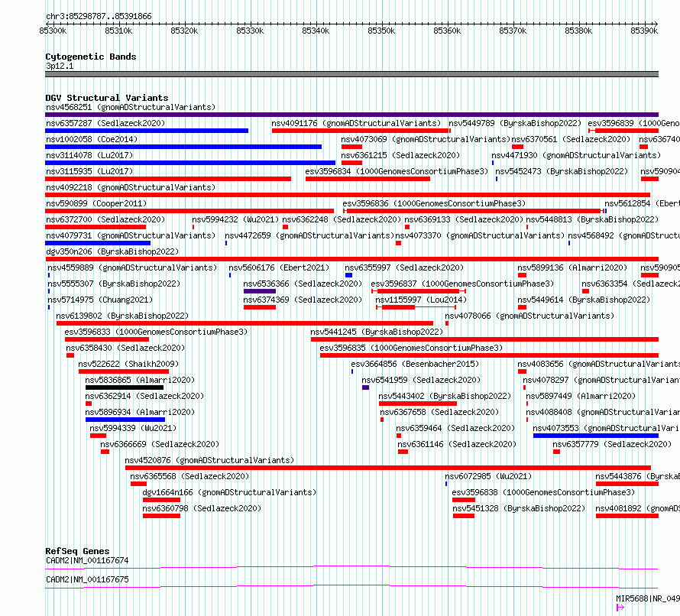Click the nsv6361146 Sedlazeck2020 label
The width and height of the screenshot is (680, 616).
click(x=457, y=444)
